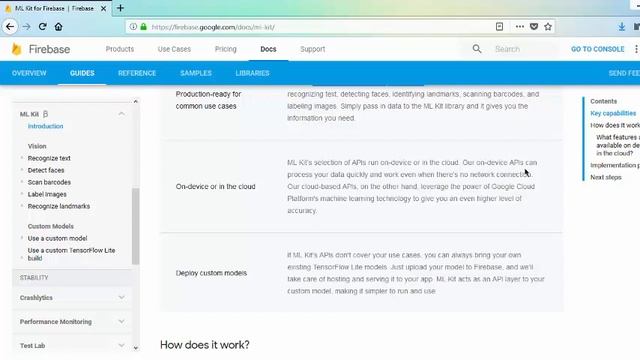The height and width of the screenshot is (360, 640).
Task: Click the Deploy custom models label
Action: pyautogui.click(x=211, y=273)
